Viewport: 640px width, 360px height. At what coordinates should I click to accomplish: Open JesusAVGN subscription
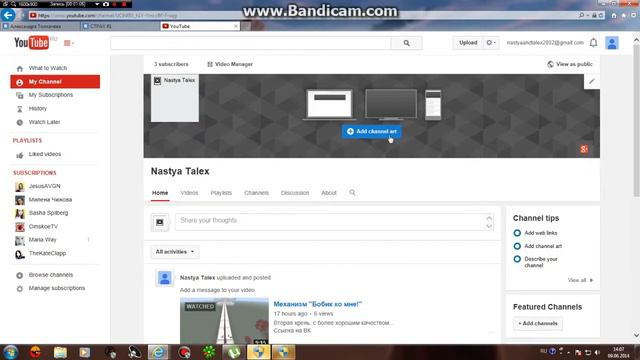point(44,186)
